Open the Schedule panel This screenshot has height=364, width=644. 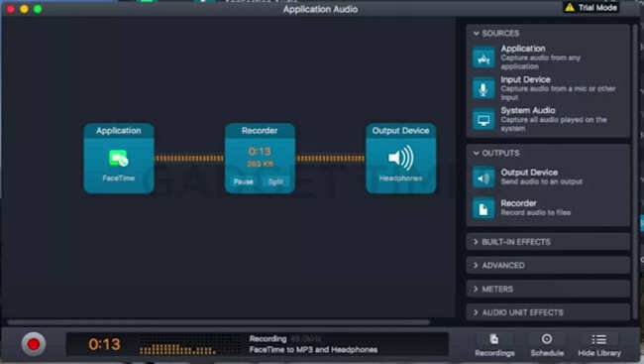(x=547, y=345)
